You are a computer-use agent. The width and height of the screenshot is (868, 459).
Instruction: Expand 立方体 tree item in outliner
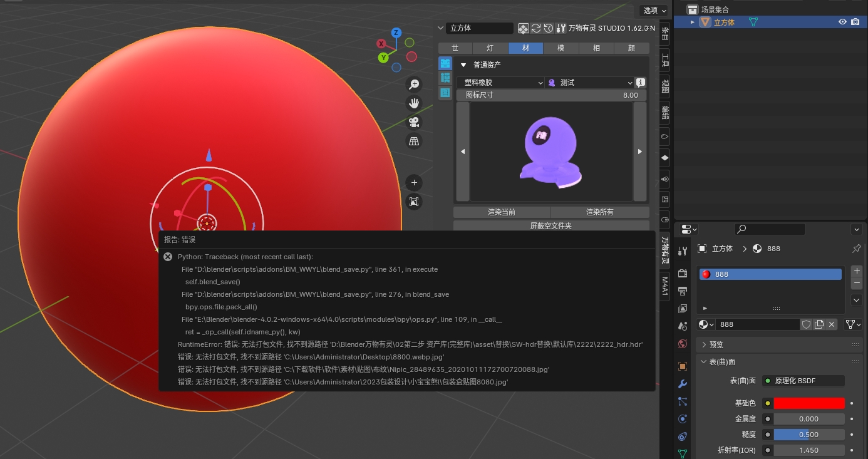pyautogui.click(x=693, y=22)
